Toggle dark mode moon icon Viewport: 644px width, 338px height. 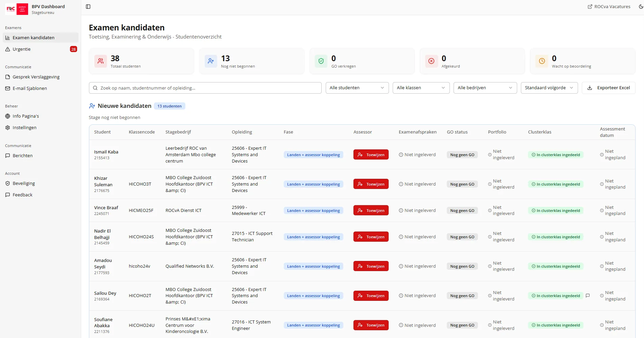pos(641,7)
